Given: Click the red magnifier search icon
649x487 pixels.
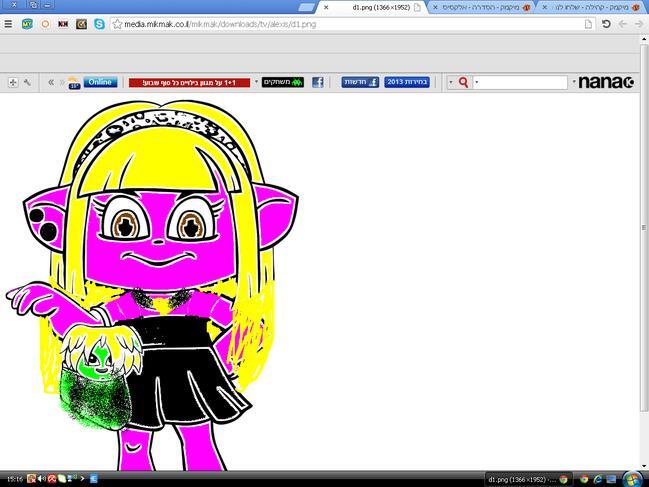Looking at the screenshot, I should click(x=464, y=82).
